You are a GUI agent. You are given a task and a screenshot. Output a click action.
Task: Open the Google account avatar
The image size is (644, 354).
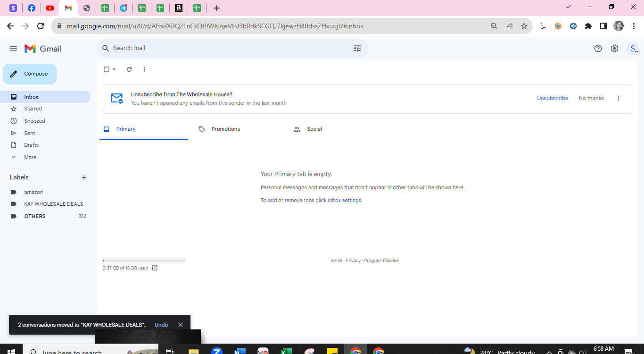pos(633,49)
